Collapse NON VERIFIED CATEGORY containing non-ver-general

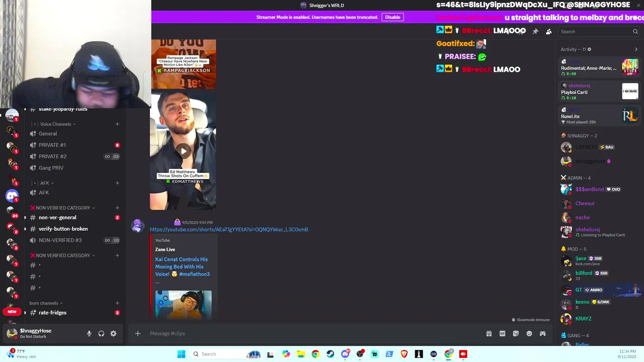click(x=62, y=208)
